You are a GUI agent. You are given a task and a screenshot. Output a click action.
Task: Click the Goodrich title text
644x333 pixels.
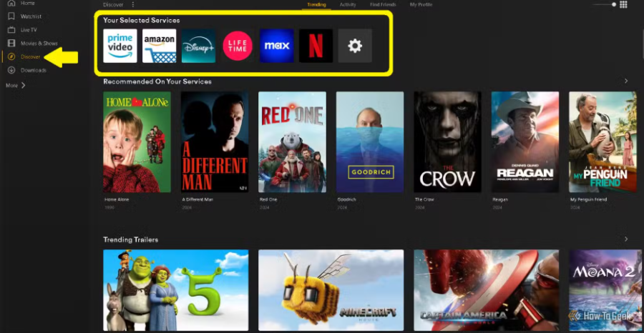point(346,199)
